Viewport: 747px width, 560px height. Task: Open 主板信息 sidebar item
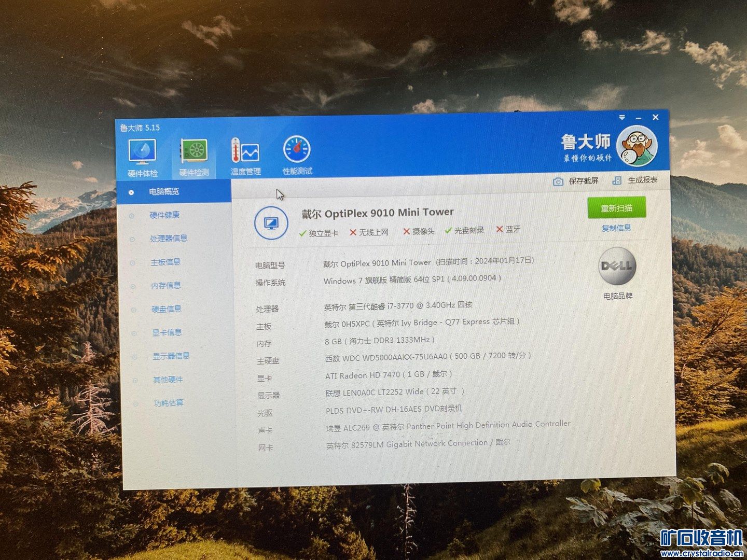coord(165,262)
